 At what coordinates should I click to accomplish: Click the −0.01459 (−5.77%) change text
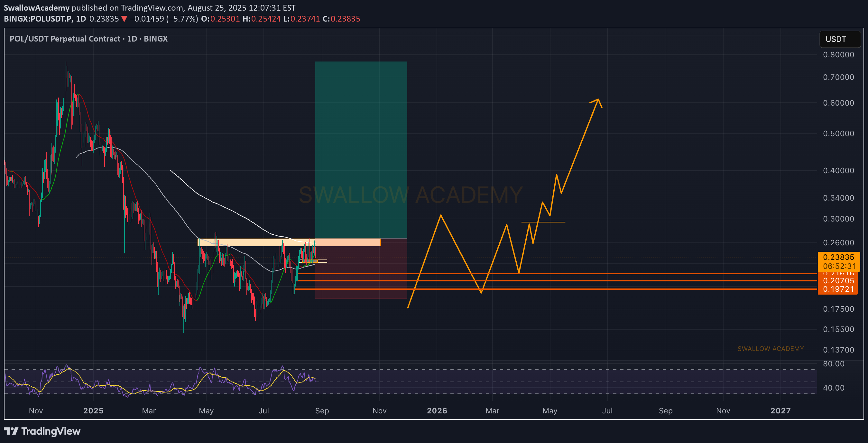pos(164,19)
